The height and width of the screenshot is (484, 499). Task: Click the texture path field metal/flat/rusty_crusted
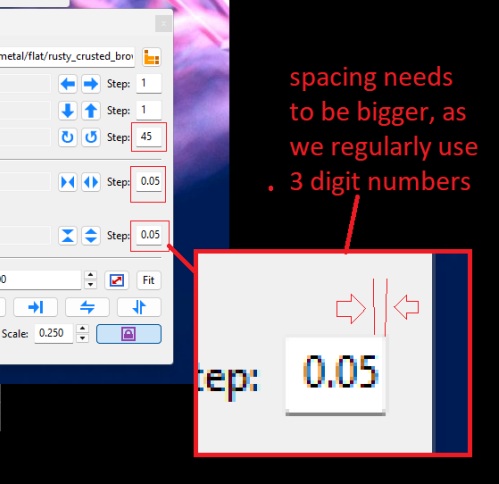pyautogui.click(x=67, y=57)
